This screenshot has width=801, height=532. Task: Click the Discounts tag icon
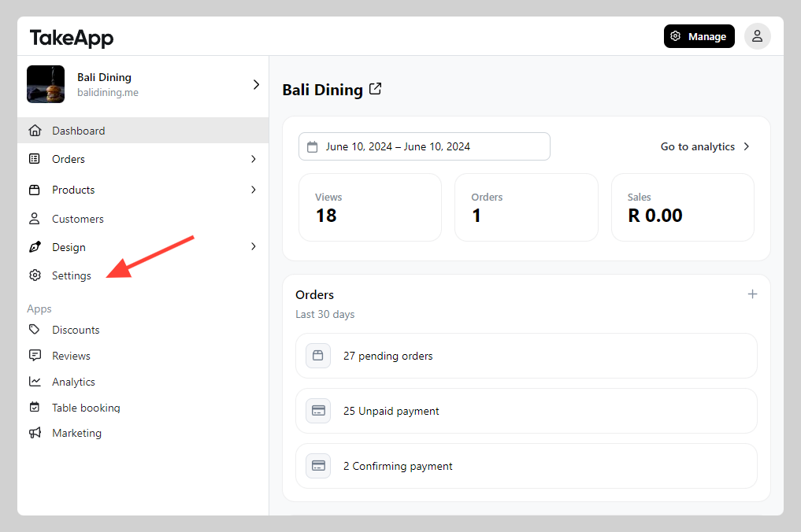(34, 329)
